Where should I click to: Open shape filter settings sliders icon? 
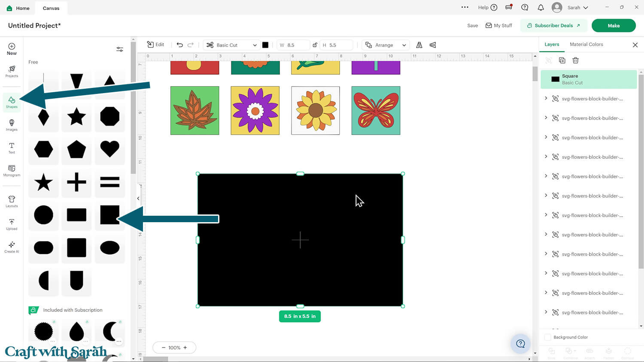(x=120, y=49)
